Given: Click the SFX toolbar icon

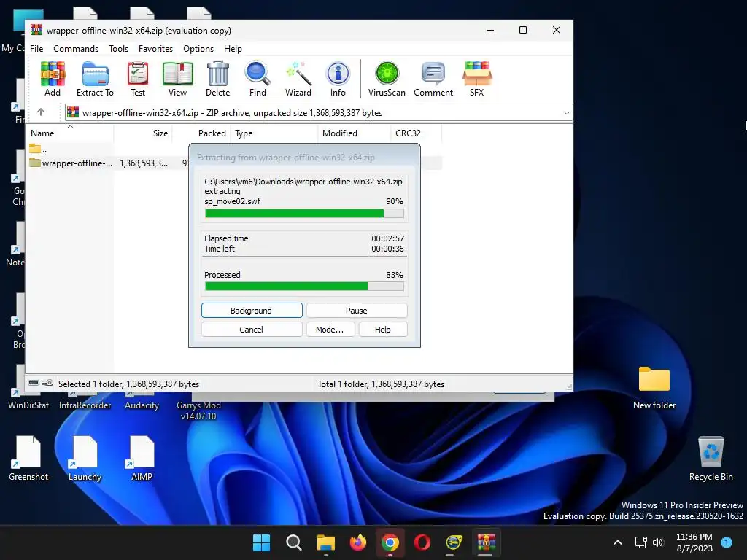Looking at the screenshot, I should [477, 79].
